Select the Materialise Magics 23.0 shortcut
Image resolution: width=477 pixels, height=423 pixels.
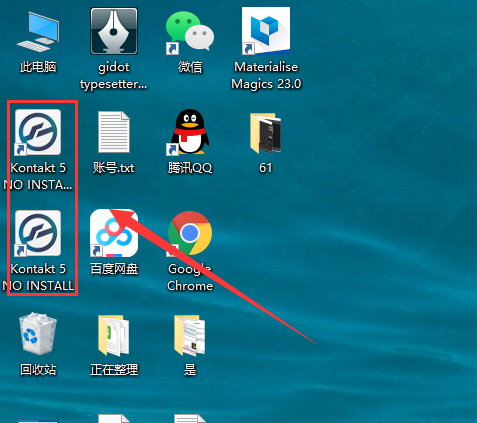266,31
